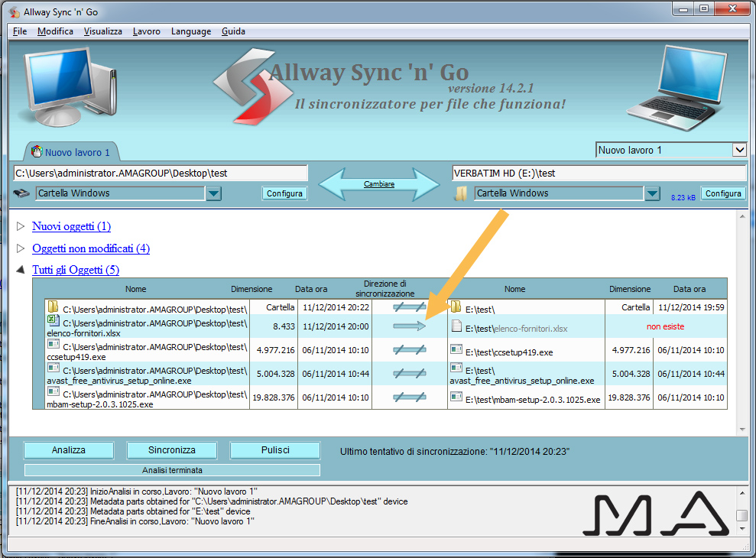Expand the Oggetti non modificati (4) section
Image resolution: width=756 pixels, height=558 pixels.
click(20, 248)
